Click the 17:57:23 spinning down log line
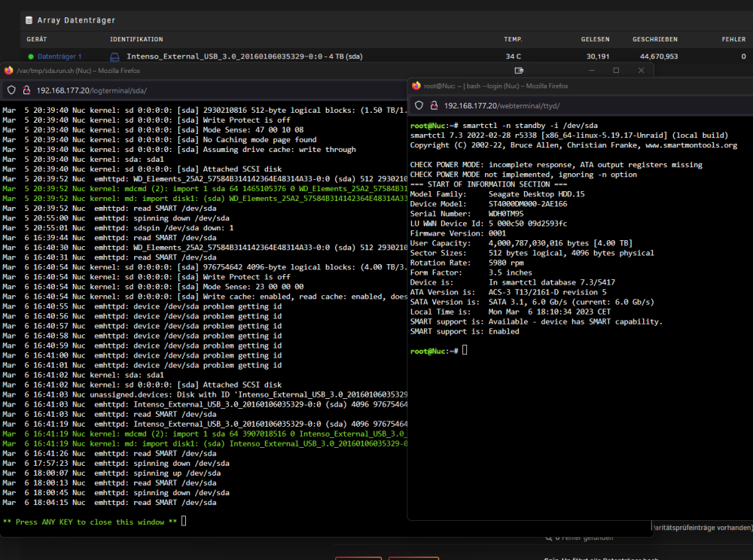The width and height of the screenshot is (753, 560). tap(116, 464)
